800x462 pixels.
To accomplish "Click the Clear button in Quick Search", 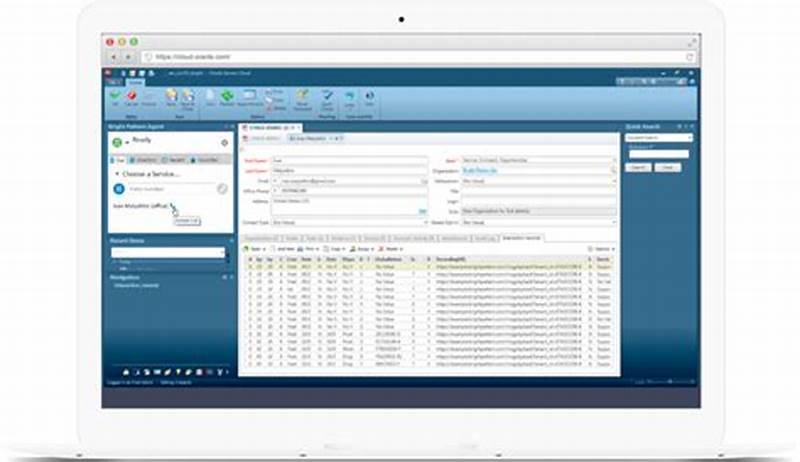I will pyautogui.click(x=668, y=167).
